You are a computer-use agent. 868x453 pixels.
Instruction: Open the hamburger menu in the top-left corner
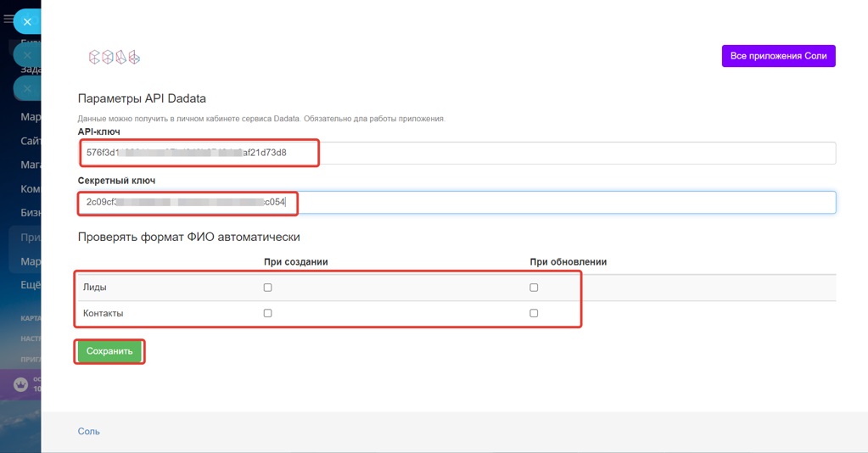click(x=8, y=19)
